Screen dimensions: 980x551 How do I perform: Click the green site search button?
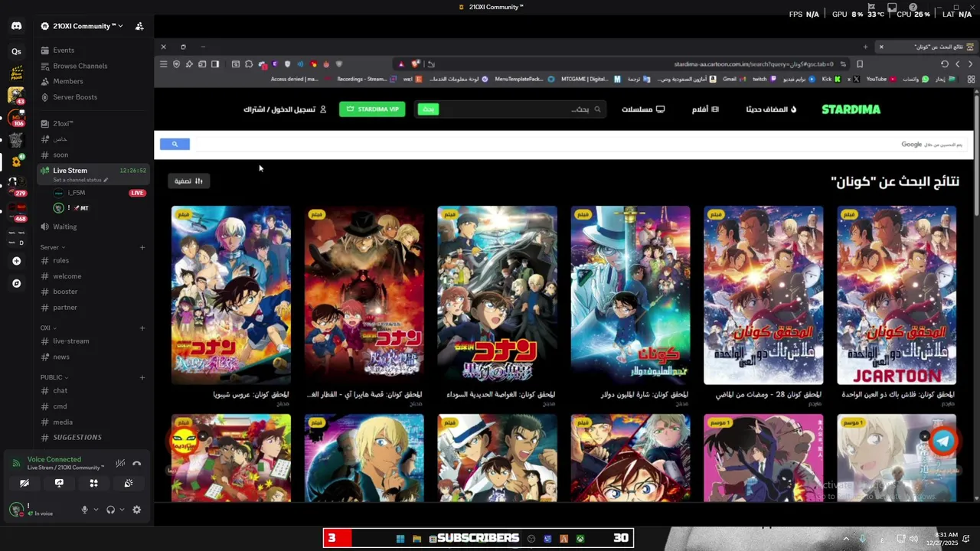coord(428,109)
